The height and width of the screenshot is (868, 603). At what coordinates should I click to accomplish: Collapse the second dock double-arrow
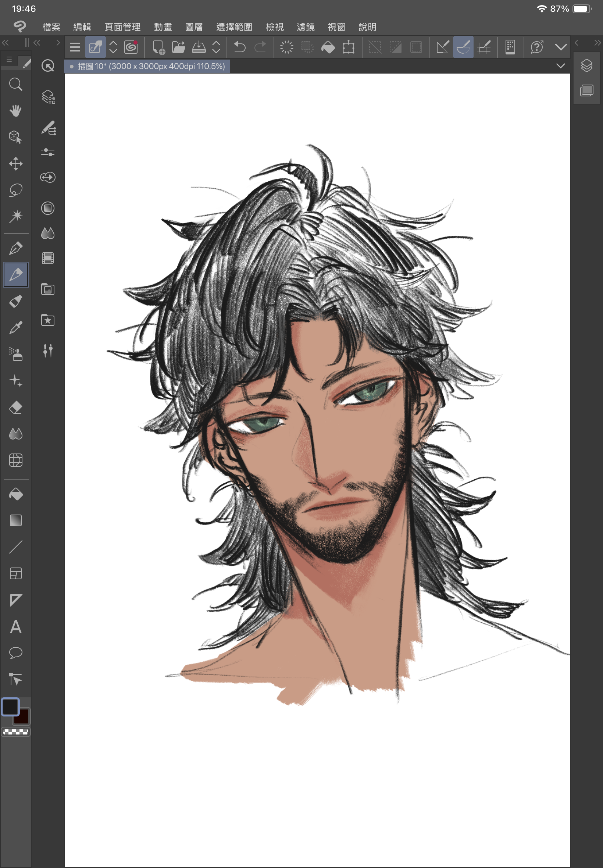[x=37, y=43]
